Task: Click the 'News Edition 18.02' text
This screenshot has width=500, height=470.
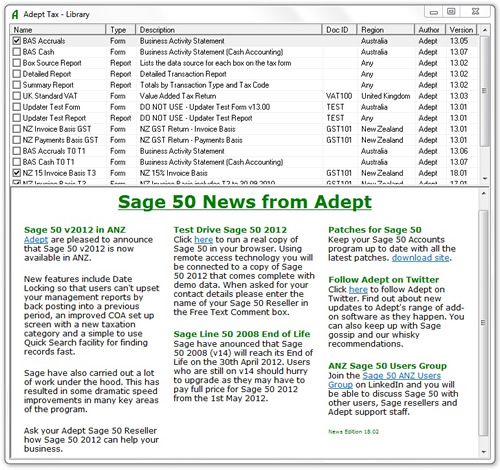Action: tap(353, 432)
